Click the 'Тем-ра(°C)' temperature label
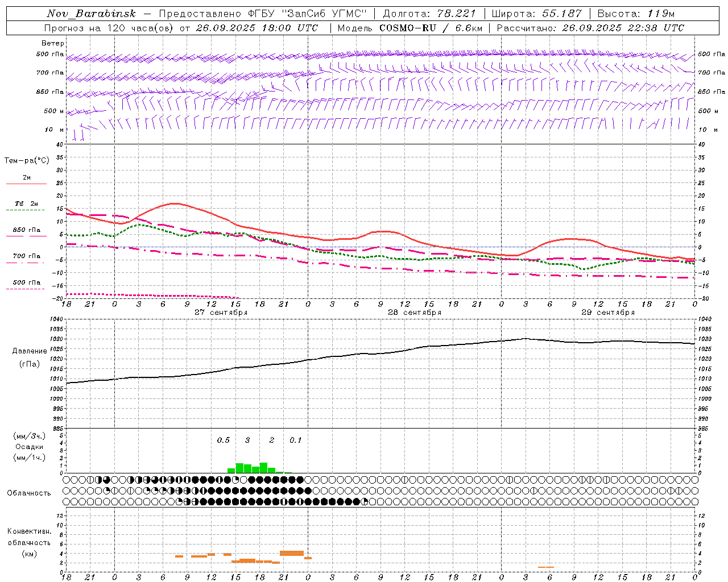Viewport: 728px width, 582px height. tap(27, 161)
